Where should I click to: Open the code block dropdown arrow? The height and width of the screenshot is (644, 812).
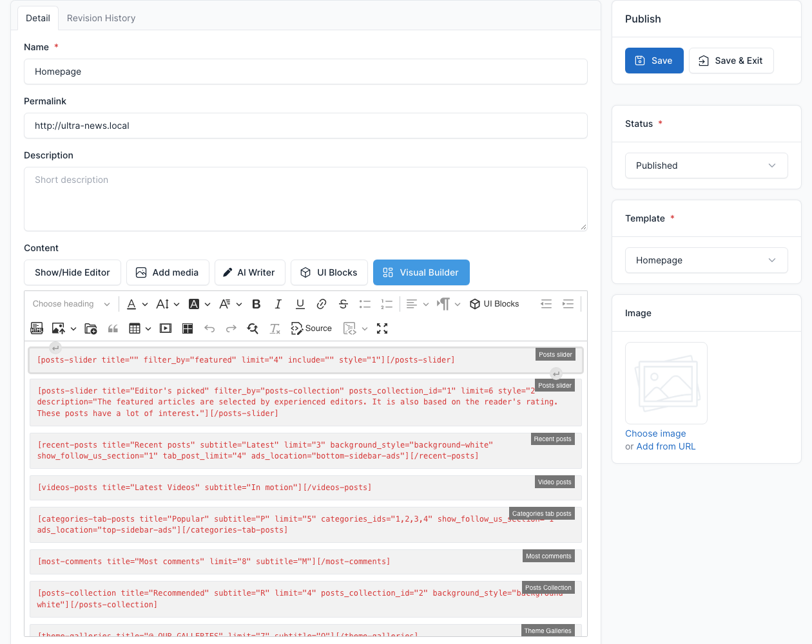[x=365, y=328]
